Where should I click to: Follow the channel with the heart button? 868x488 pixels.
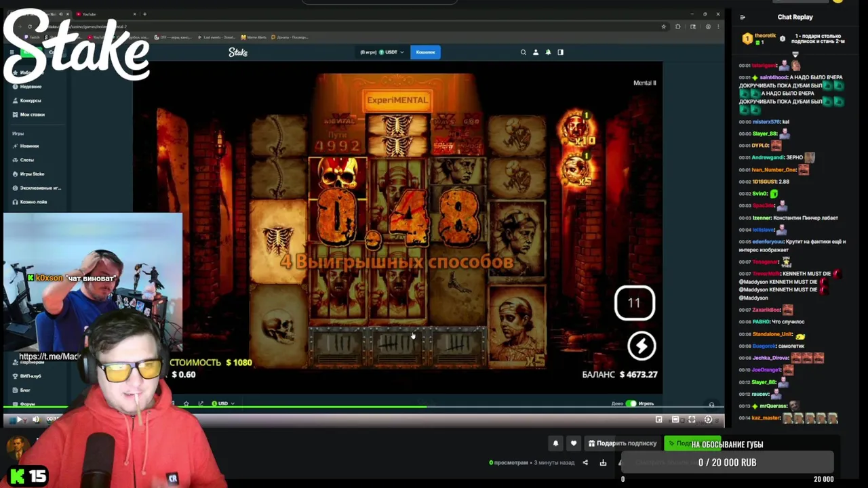[x=574, y=443]
